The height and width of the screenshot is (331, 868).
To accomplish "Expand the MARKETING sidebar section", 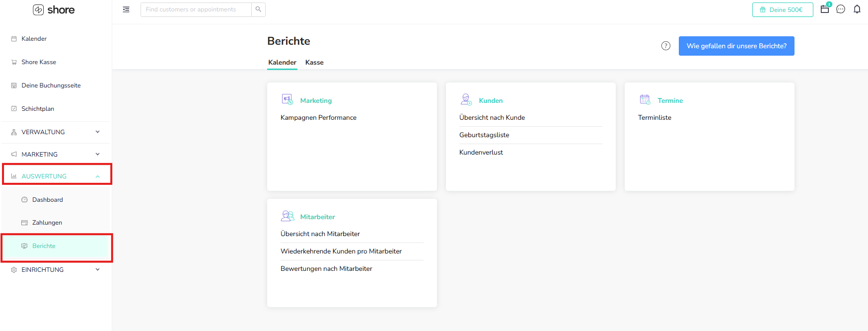I will tap(56, 154).
